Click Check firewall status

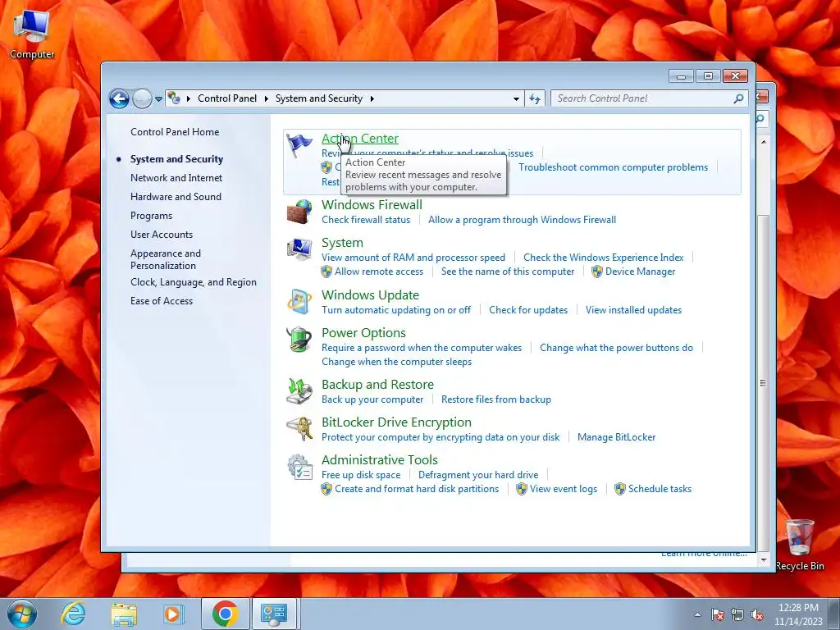pyautogui.click(x=366, y=220)
